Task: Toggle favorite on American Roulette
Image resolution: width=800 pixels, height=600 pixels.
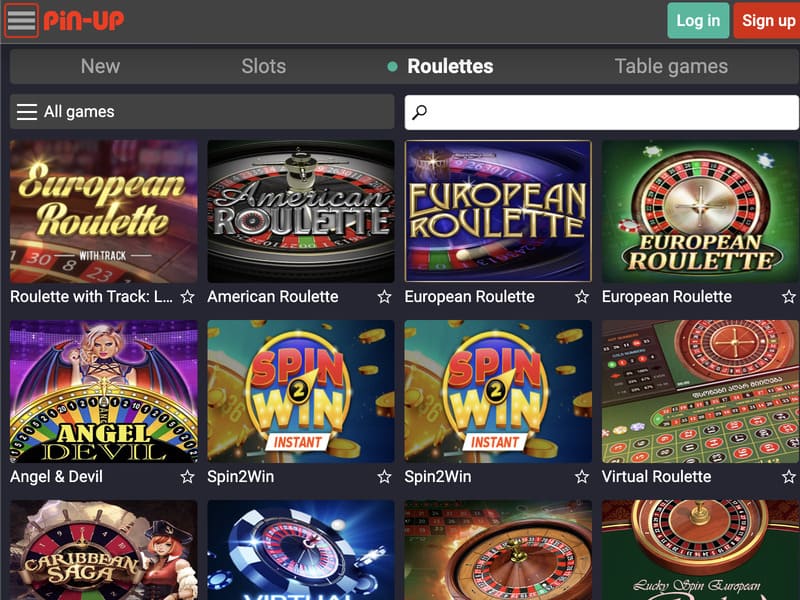Action: [x=386, y=297]
